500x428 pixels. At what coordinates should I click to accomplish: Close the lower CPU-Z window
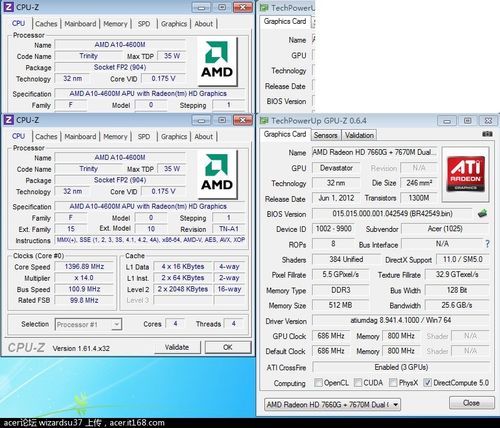[243, 120]
